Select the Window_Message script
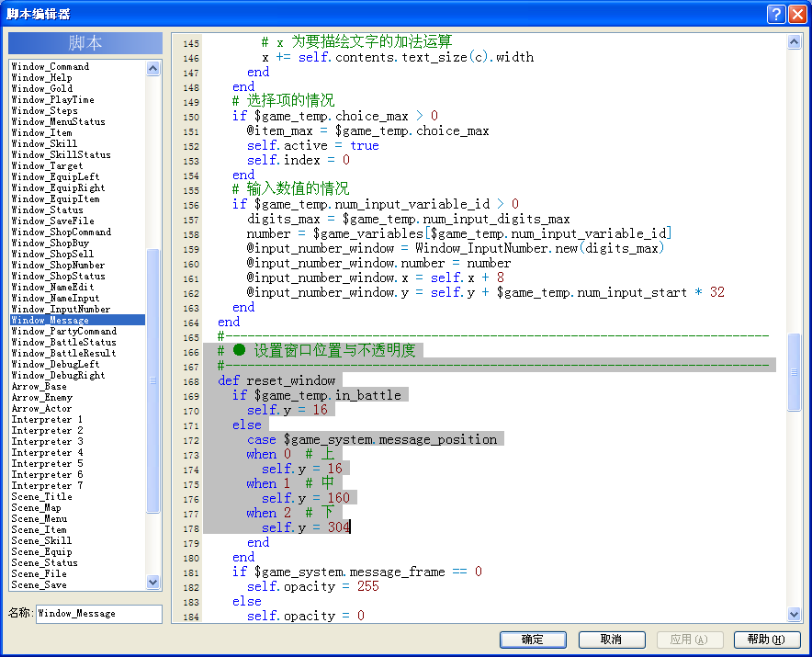 78,320
